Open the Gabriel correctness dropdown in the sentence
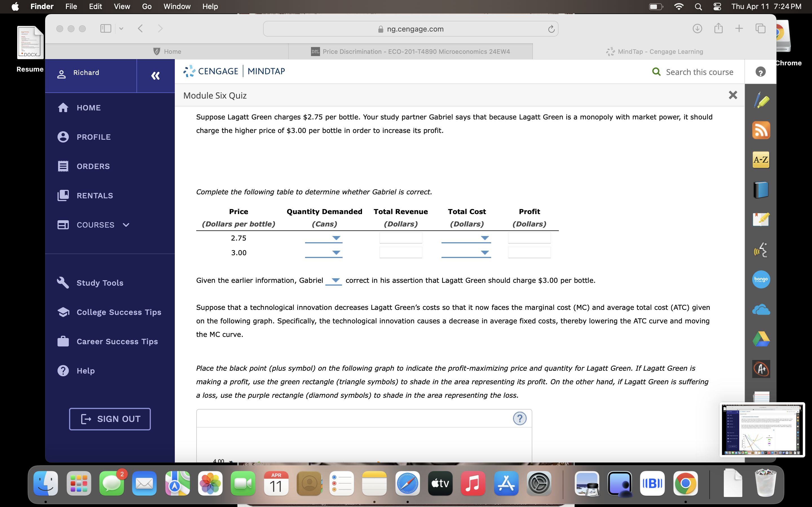This screenshot has width=812, height=507. [334, 281]
